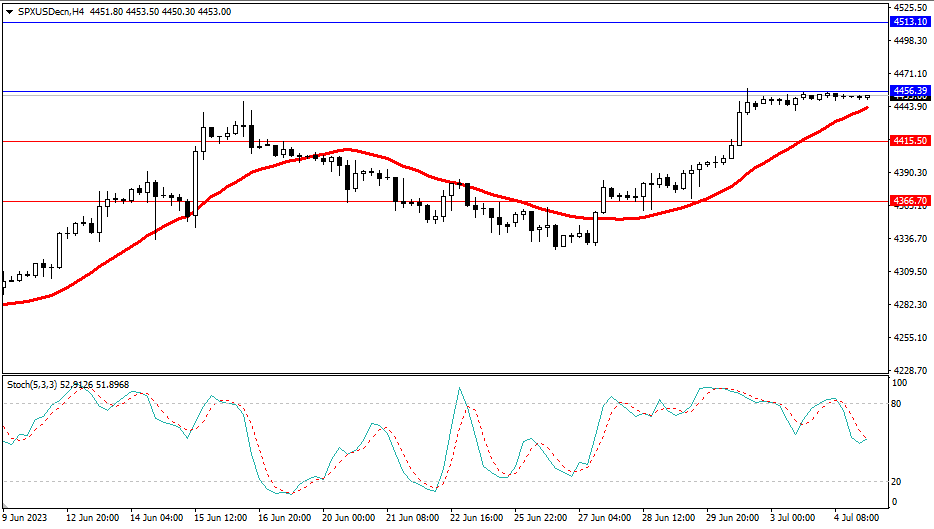Click the triangle arrow beside SPXUSDecn,H4
This screenshot has height=529, width=934.
[x=9, y=11]
